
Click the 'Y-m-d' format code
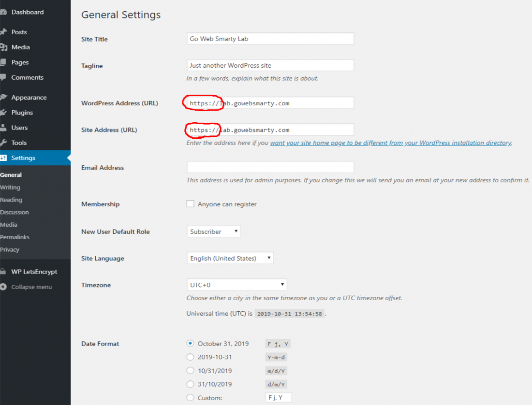pos(276,357)
